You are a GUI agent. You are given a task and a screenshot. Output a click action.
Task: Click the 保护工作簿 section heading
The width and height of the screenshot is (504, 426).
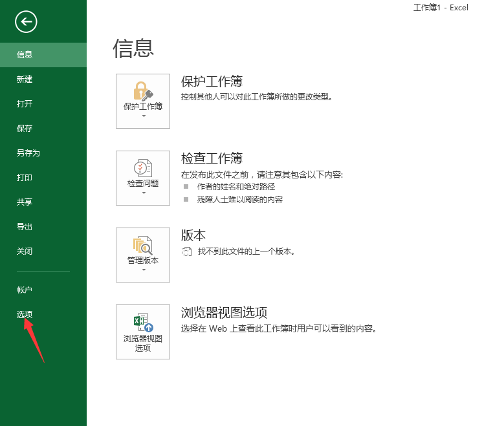(212, 81)
